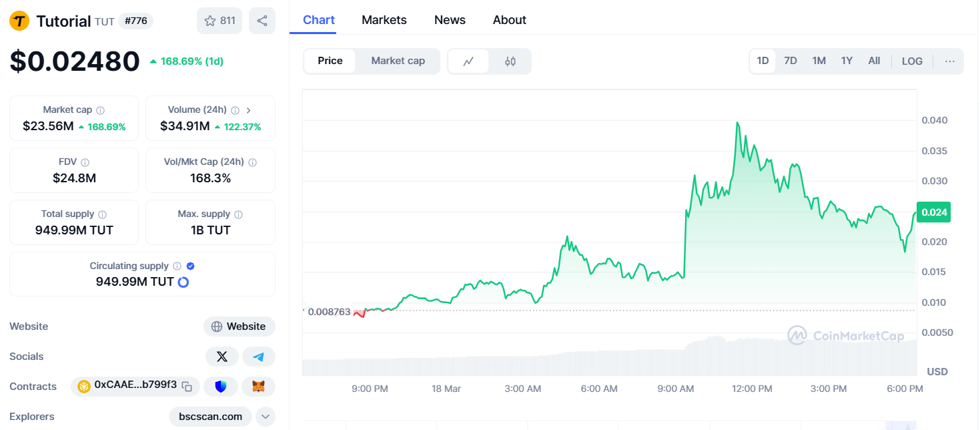
Task: Click the BNB chain contract icon
Action: [x=84, y=386]
